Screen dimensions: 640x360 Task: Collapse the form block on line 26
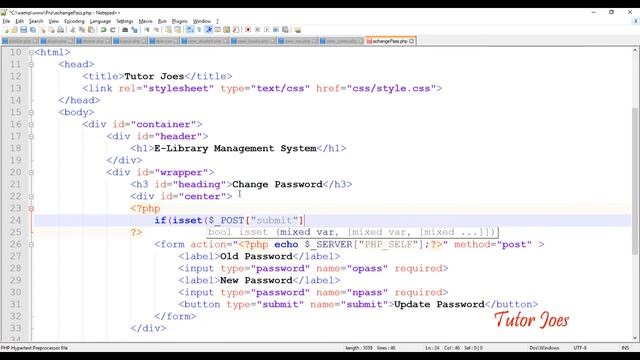coord(31,244)
